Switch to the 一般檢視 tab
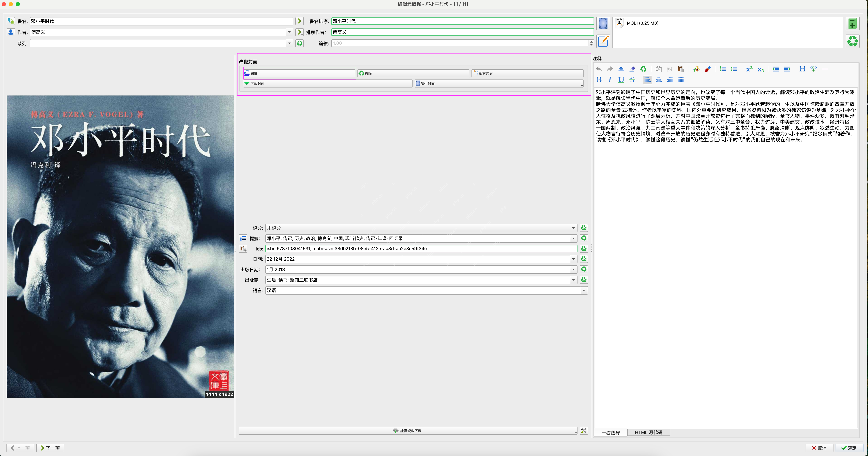 pos(610,432)
